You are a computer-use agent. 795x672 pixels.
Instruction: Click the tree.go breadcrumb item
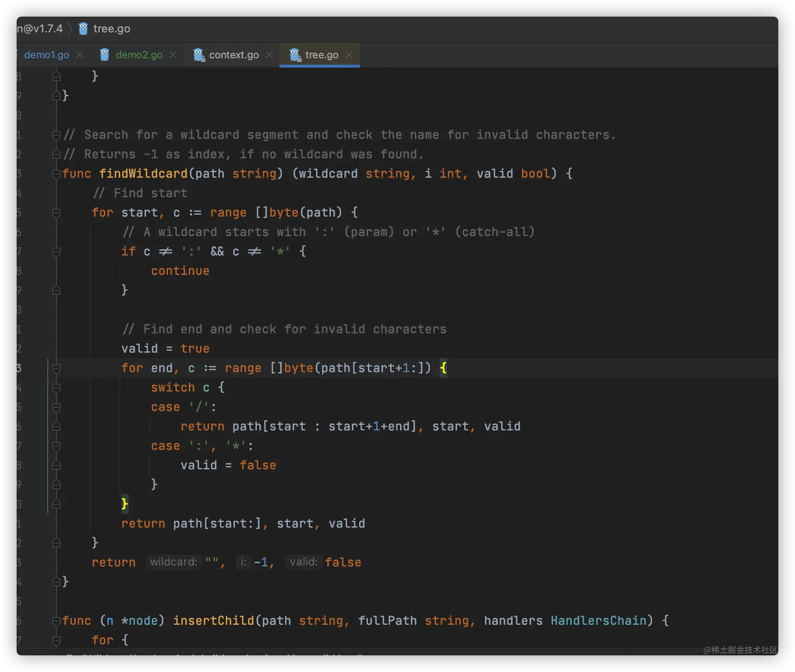112,29
